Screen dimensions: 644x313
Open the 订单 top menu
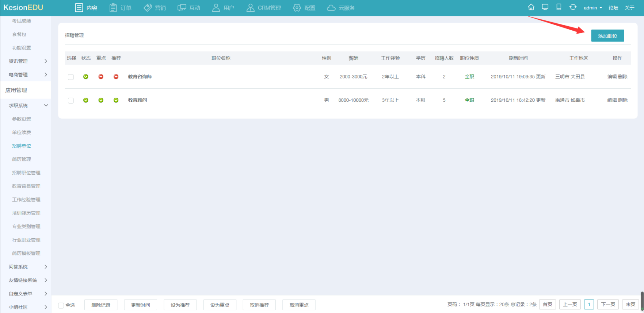121,8
